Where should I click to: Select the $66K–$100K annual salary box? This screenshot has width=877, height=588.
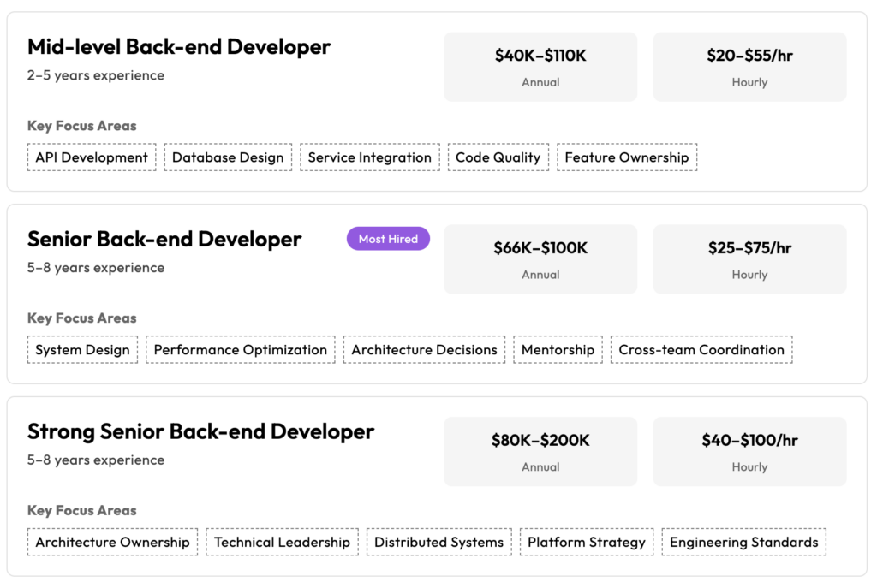tap(540, 259)
